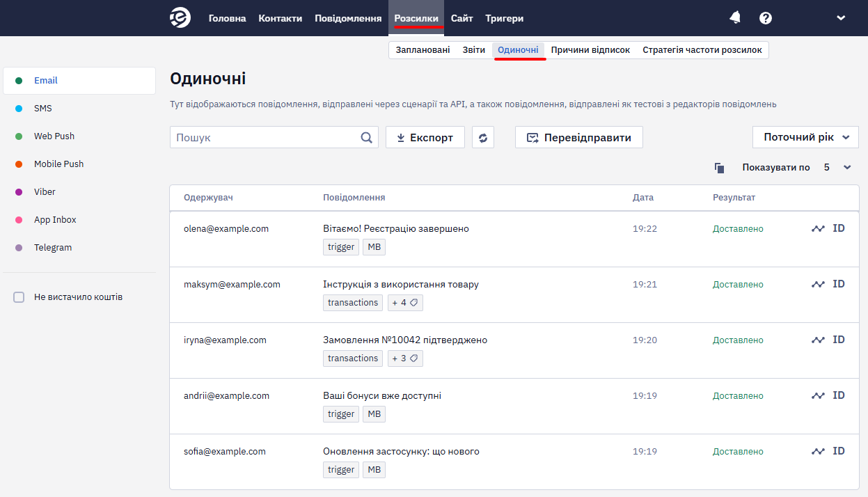Expand the account menu chevron
This screenshot has width=868, height=497.
[841, 18]
